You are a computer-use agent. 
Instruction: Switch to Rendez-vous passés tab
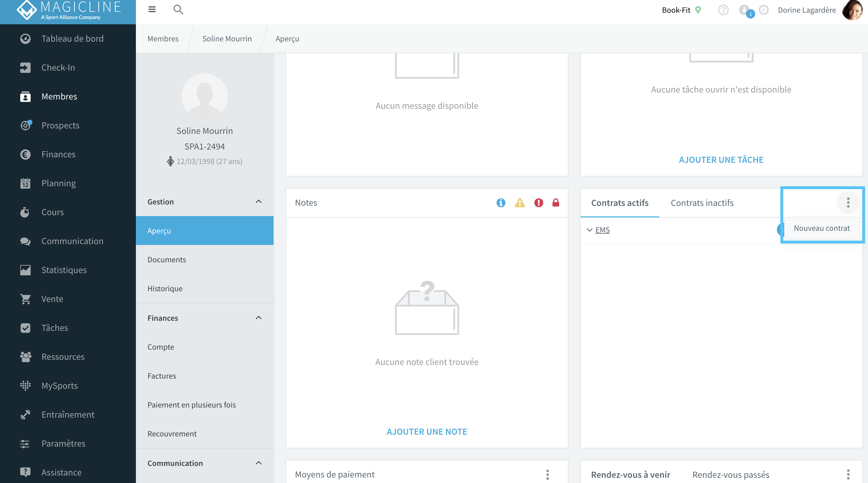[731, 475]
